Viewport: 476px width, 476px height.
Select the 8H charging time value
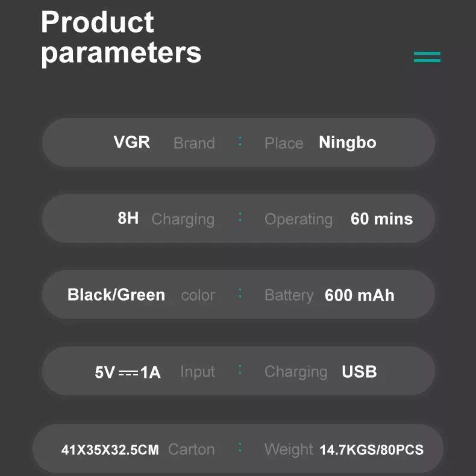tap(128, 218)
